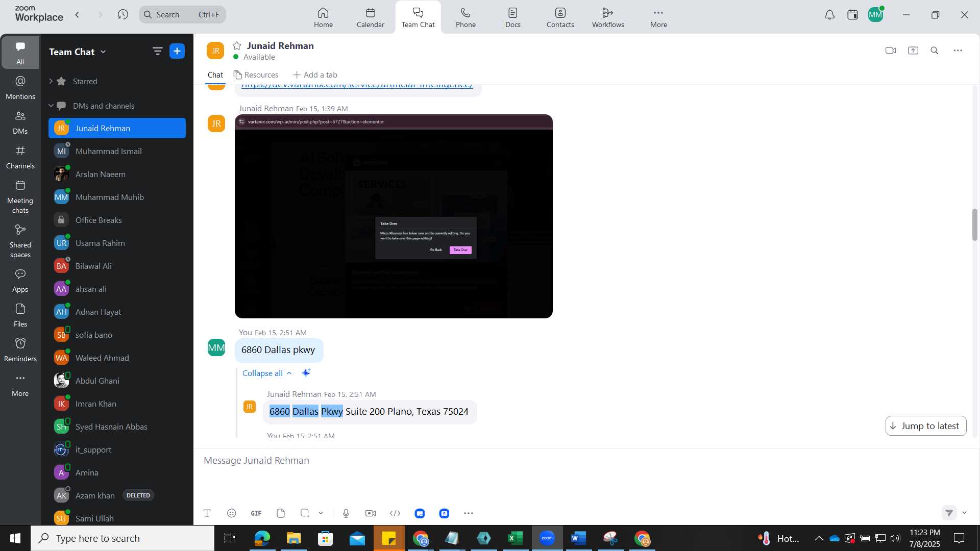
Task: Open the GIF picker
Action: pos(256,513)
